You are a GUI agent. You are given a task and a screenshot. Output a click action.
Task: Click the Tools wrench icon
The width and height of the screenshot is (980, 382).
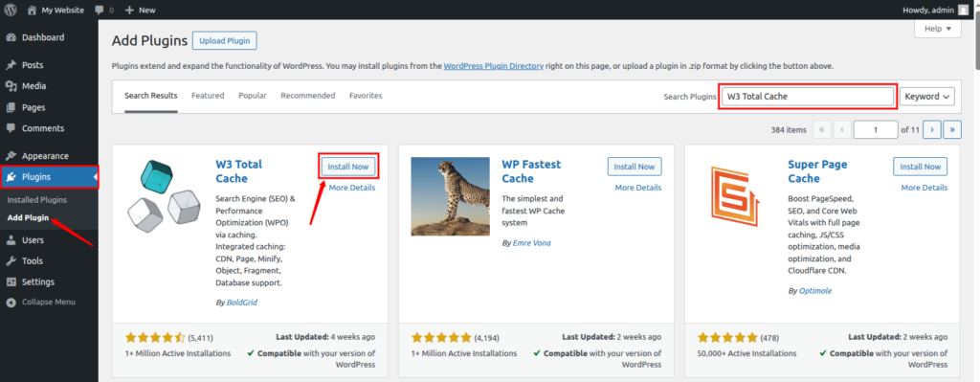[x=11, y=260]
